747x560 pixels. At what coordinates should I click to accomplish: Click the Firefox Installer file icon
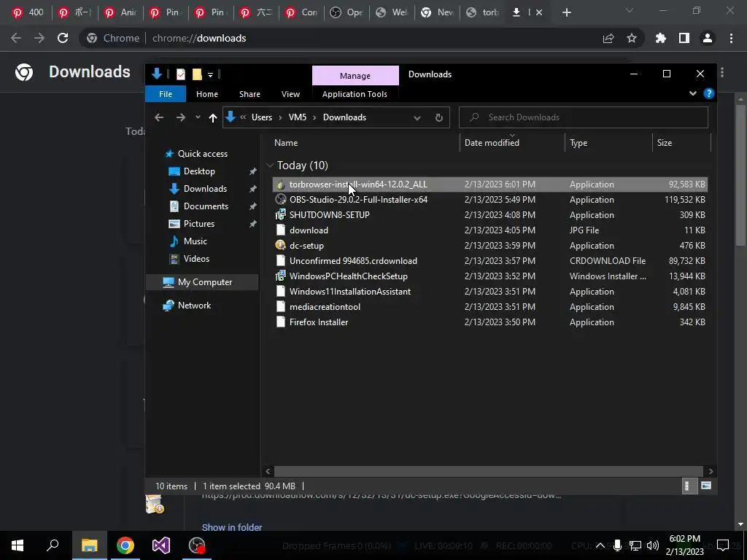coord(281,322)
